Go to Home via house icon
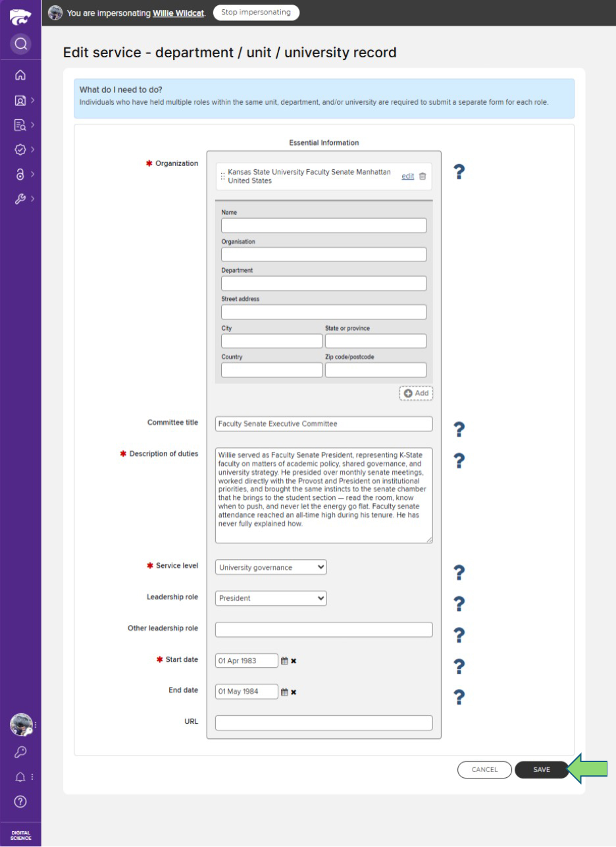Image resolution: width=616 pixels, height=847 pixels. click(20, 74)
